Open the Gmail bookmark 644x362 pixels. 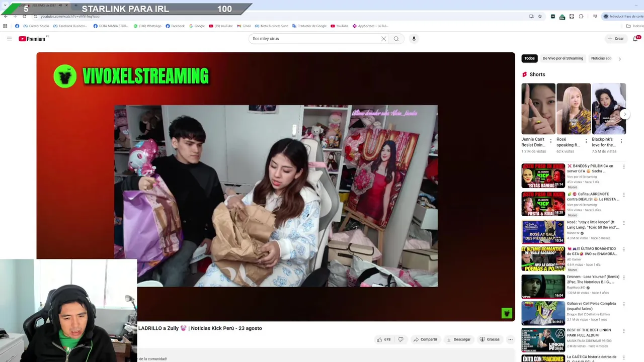click(244, 26)
